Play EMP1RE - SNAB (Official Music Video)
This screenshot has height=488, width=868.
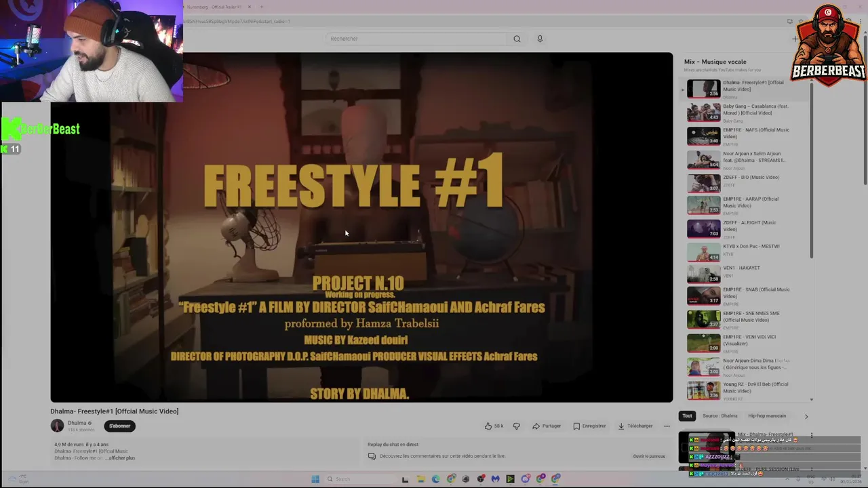[x=746, y=296]
